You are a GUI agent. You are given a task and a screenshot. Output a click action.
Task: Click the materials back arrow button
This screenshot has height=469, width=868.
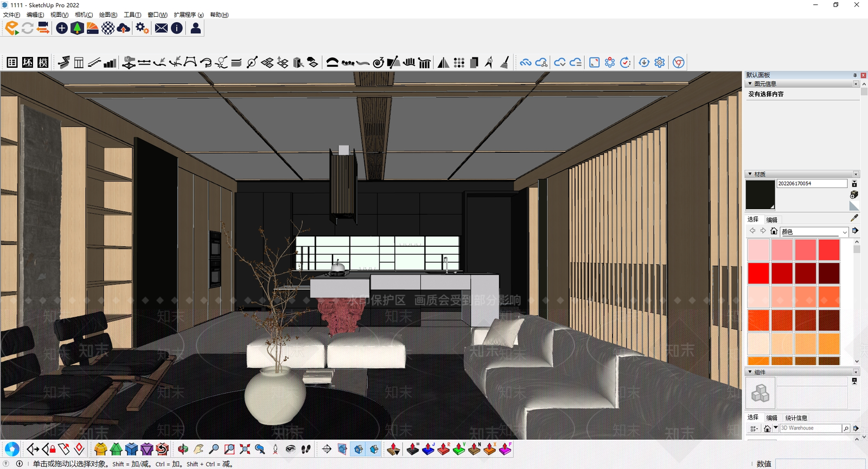click(752, 231)
